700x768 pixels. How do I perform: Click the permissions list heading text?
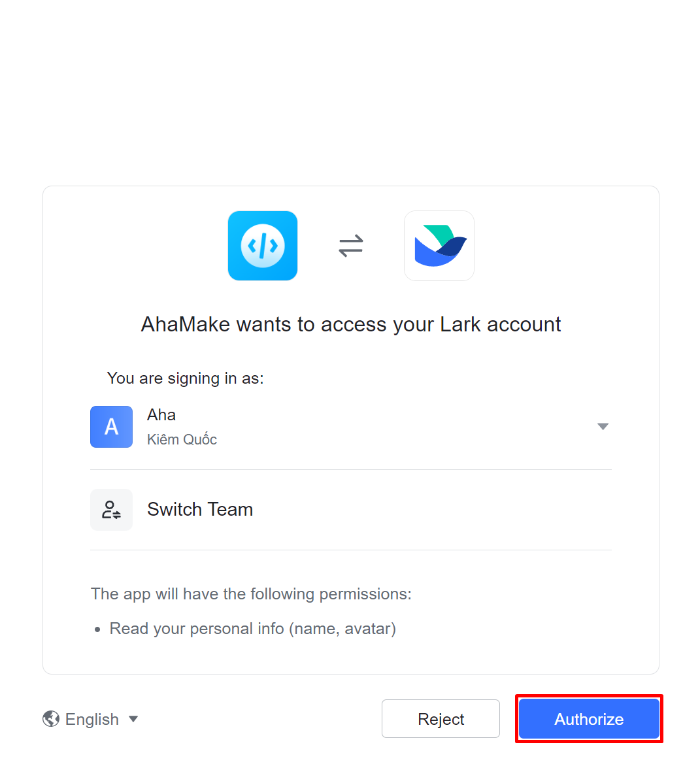[x=251, y=593]
